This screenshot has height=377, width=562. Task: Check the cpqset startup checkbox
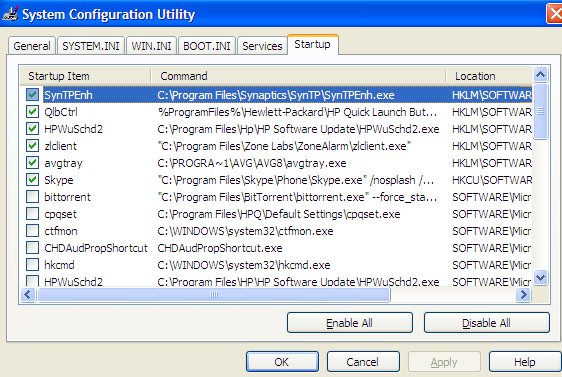(x=32, y=214)
